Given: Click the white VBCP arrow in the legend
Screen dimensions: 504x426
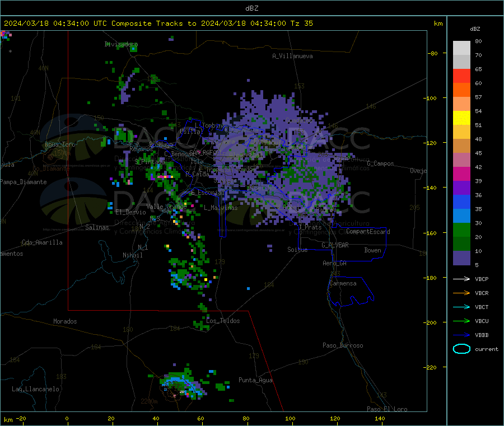Looking at the screenshot, I should [x=461, y=279].
